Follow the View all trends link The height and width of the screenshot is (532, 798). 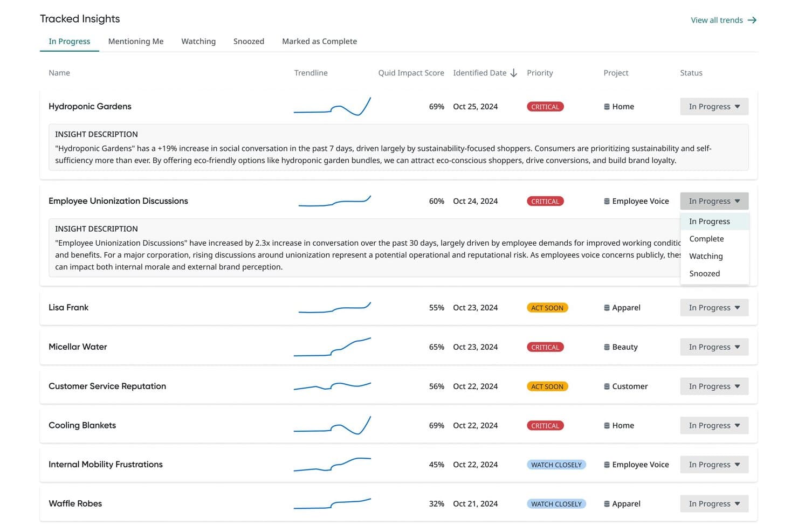point(724,20)
